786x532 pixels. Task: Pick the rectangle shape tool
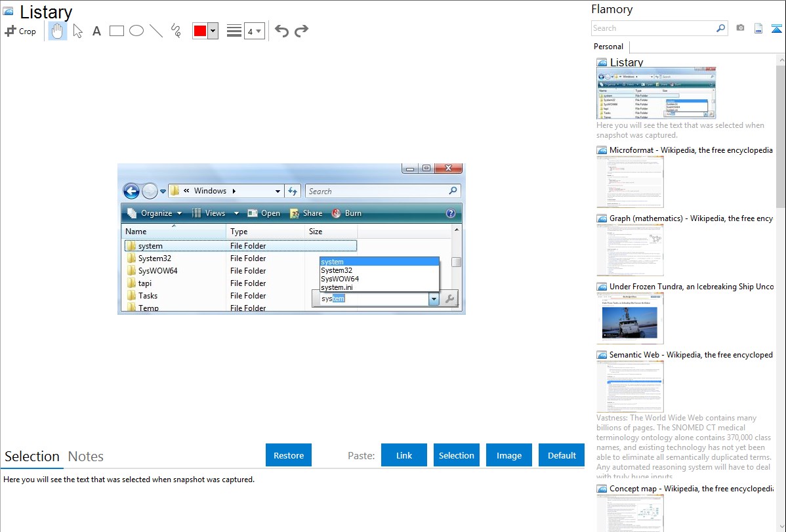click(x=116, y=31)
